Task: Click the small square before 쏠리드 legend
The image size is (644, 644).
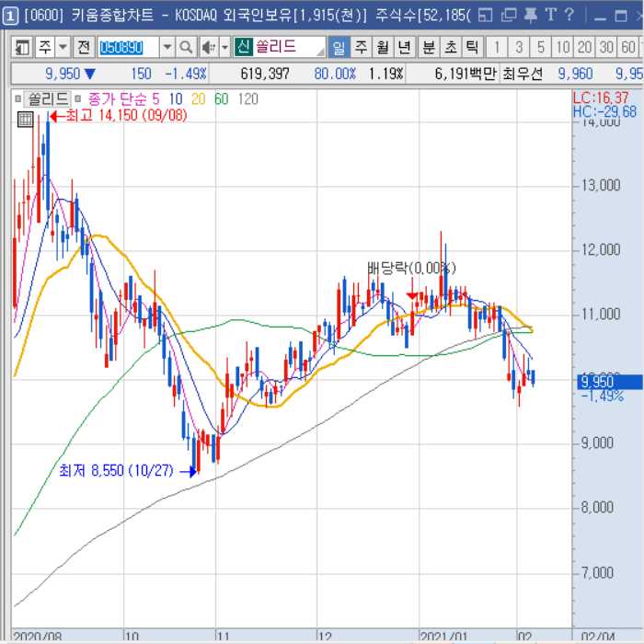Action: pos(17,99)
